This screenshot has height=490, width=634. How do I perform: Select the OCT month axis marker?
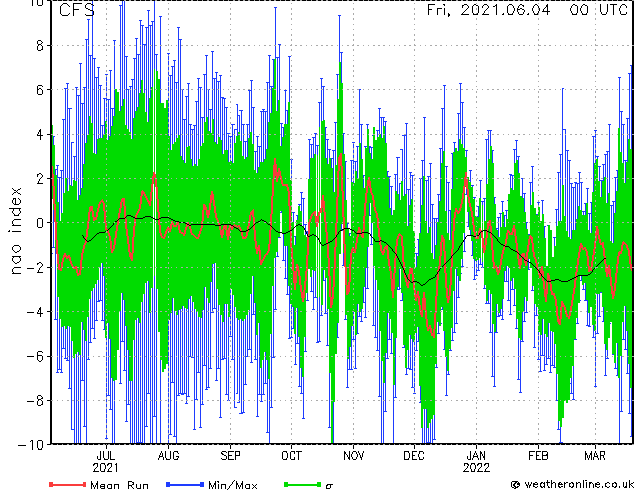292,456
